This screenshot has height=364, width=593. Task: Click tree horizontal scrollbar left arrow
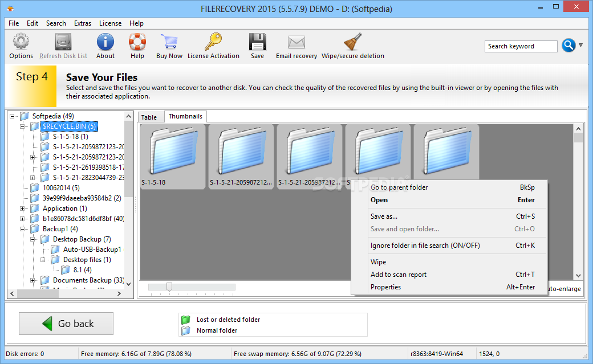pos(12,293)
